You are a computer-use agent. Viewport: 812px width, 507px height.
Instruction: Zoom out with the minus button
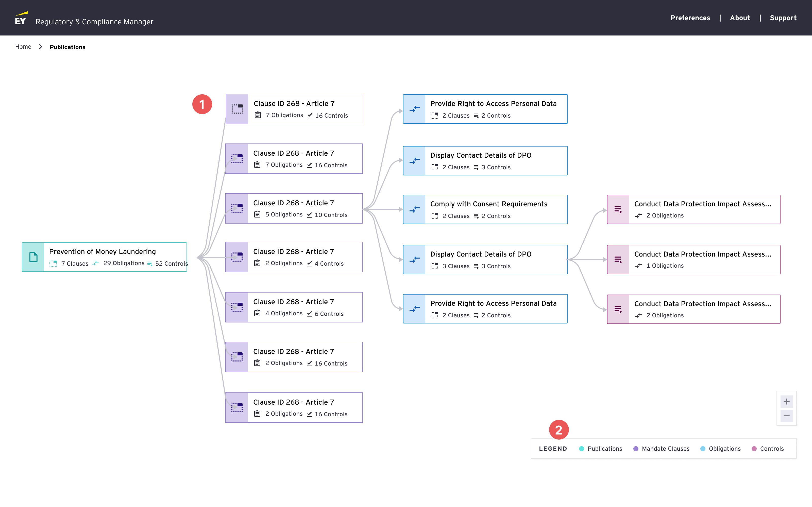pyautogui.click(x=786, y=416)
